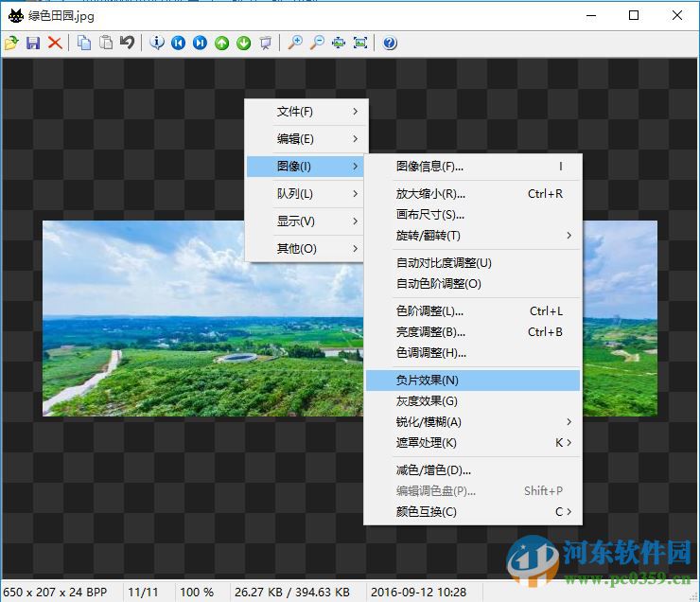The image size is (700, 602).
Task: Click the zoom out magnifier icon
Action: [x=317, y=43]
